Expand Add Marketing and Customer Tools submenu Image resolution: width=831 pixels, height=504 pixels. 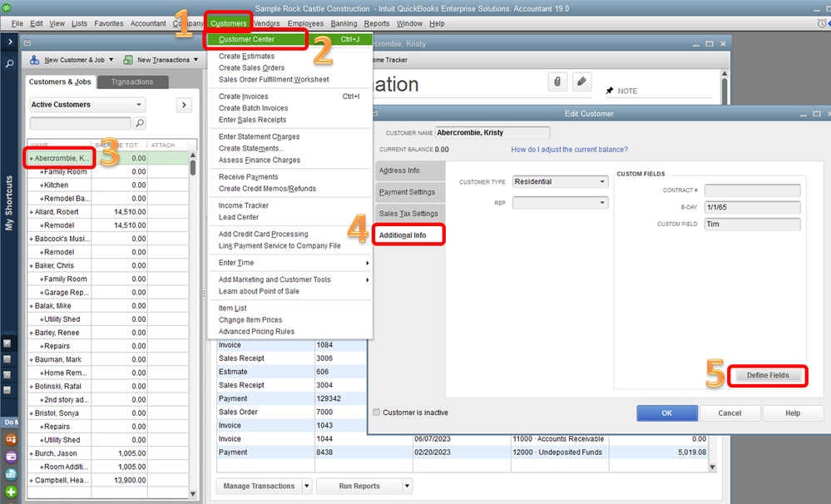(367, 279)
